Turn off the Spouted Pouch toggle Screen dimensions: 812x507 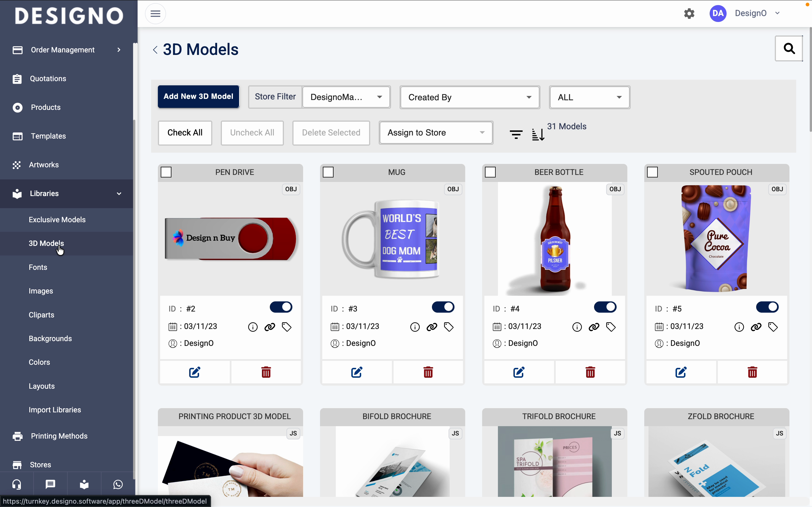pyautogui.click(x=767, y=307)
